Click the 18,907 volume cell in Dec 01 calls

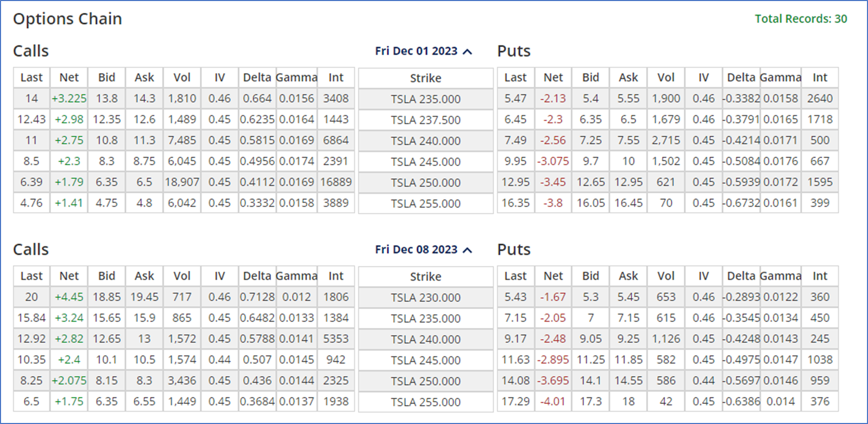(x=182, y=182)
